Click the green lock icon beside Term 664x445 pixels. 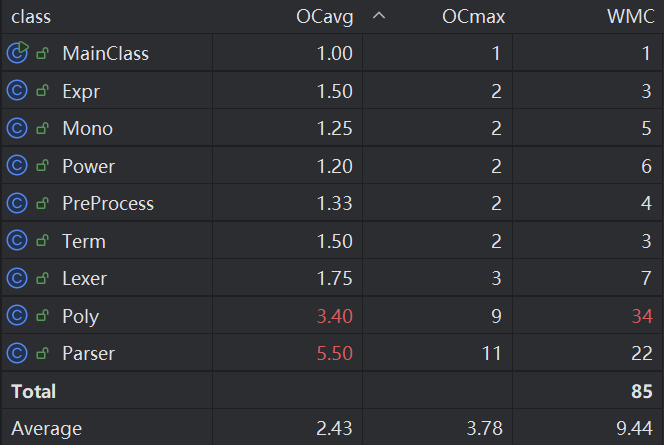[x=42, y=241]
